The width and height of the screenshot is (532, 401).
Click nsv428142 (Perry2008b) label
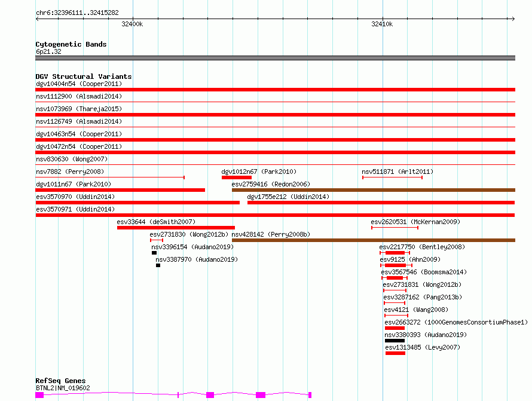271,234
